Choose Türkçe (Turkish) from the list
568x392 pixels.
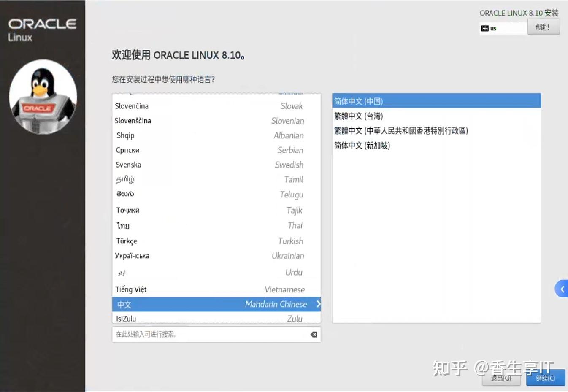tap(216, 241)
